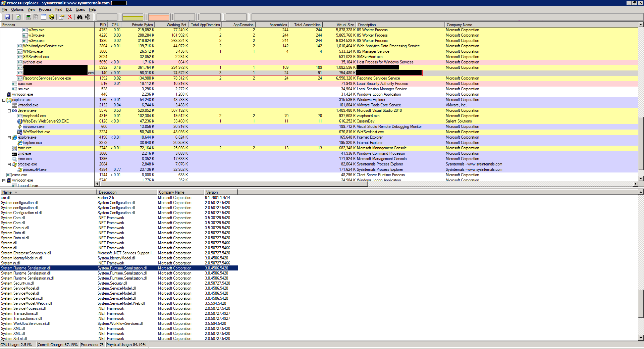Open the Process menu
644x349 pixels.
pos(45,9)
